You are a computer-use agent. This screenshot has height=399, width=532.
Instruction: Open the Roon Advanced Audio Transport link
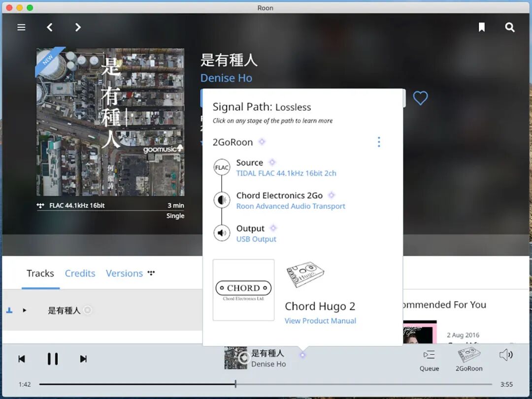(291, 206)
